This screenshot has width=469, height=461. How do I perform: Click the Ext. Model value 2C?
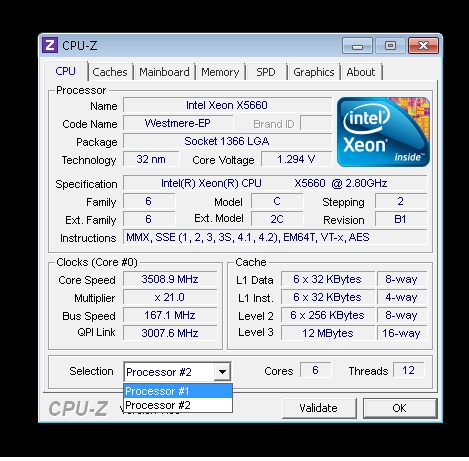point(277,219)
